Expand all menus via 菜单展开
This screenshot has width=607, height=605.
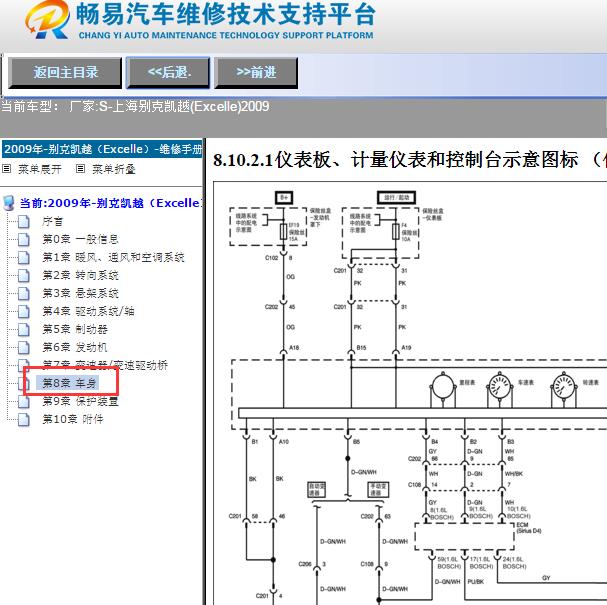tap(39, 169)
